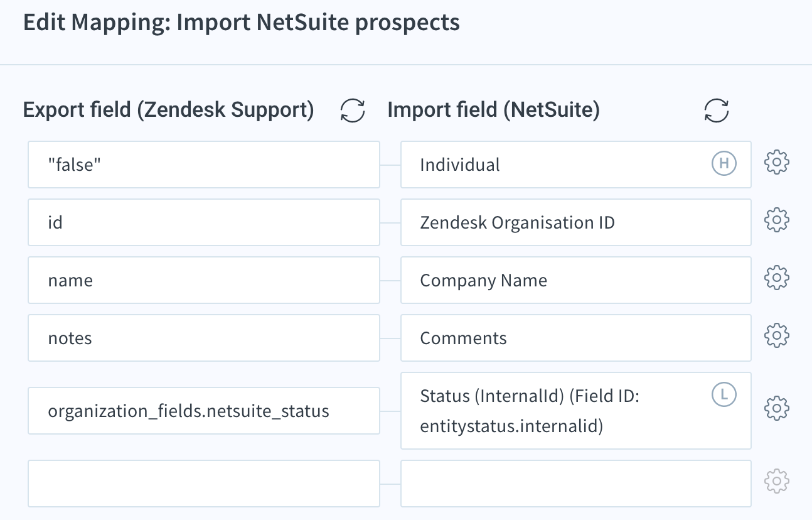Edit the "false" export field

click(204, 165)
